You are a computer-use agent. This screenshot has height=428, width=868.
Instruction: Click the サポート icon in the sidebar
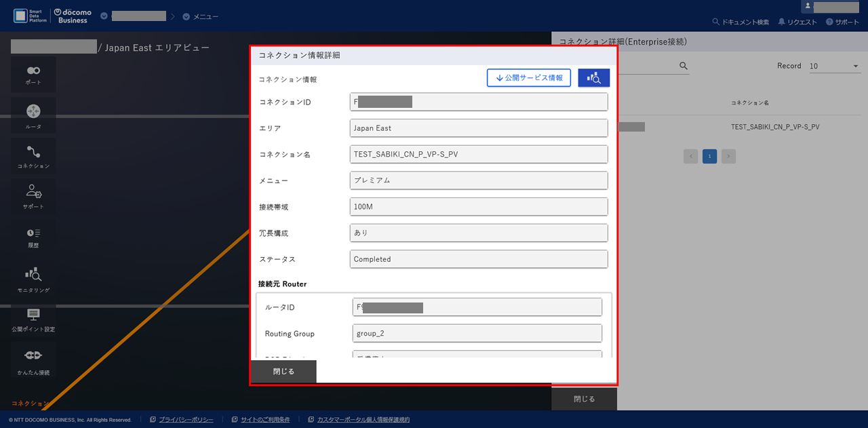(33, 195)
